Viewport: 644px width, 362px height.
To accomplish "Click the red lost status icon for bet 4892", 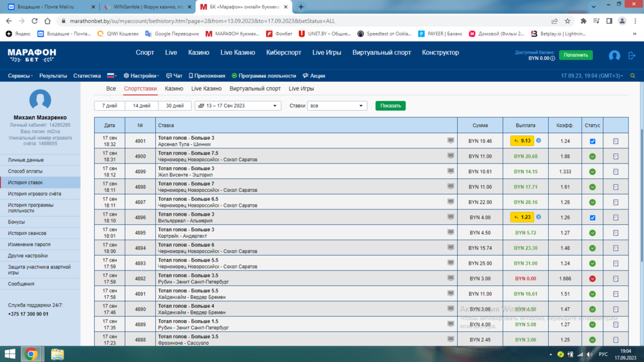I will tap(592, 279).
